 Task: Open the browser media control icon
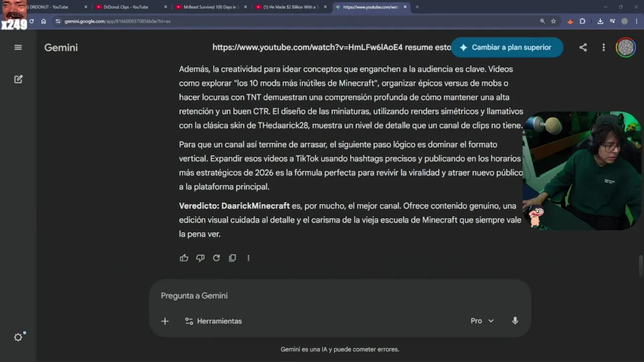pyautogui.click(x=612, y=21)
